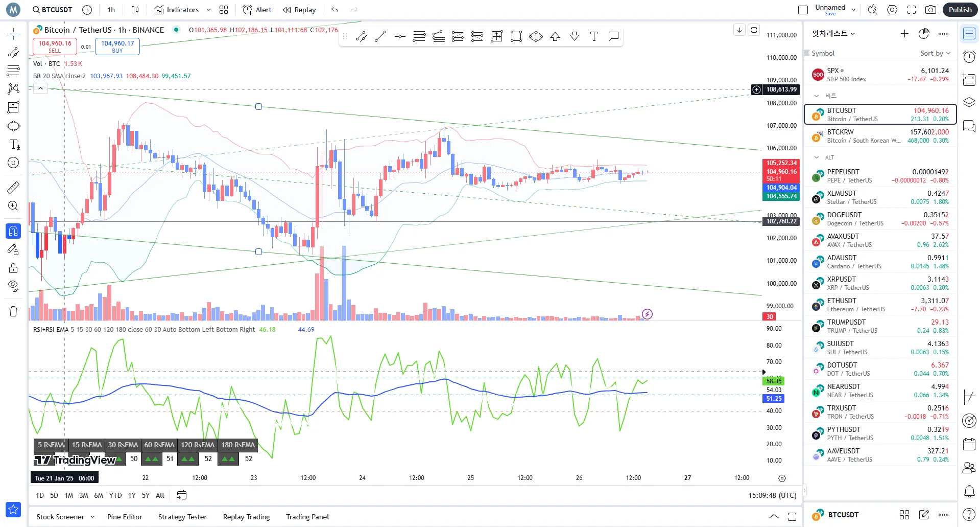Hide all drawings with eye icon
The width and height of the screenshot is (980, 527).
13,286
